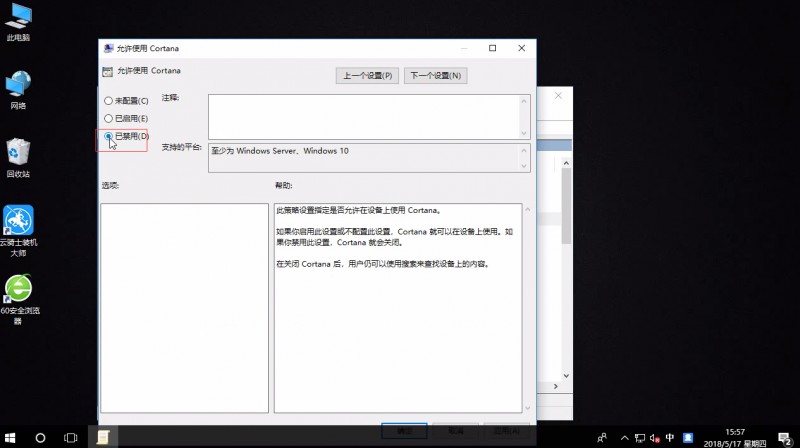This screenshot has height=448, width=800.
Task: Launch 360安全浏览器 from the desktop
Action: coord(18,300)
